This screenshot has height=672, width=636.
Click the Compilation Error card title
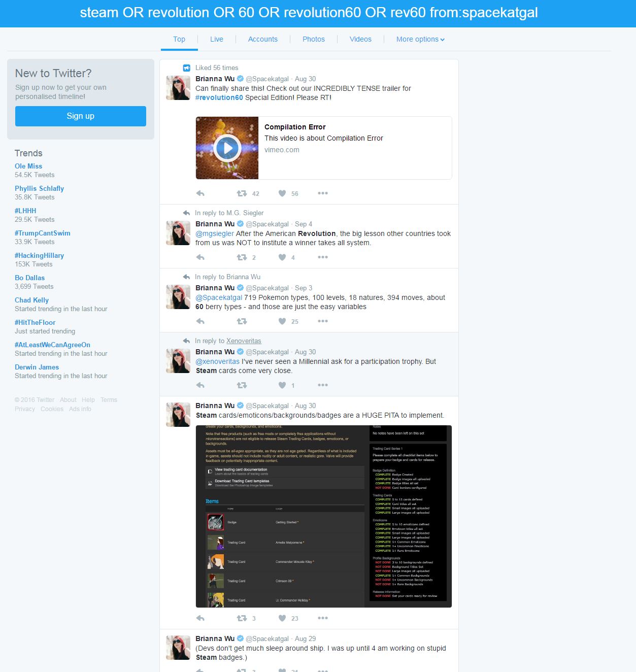[x=295, y=127]
